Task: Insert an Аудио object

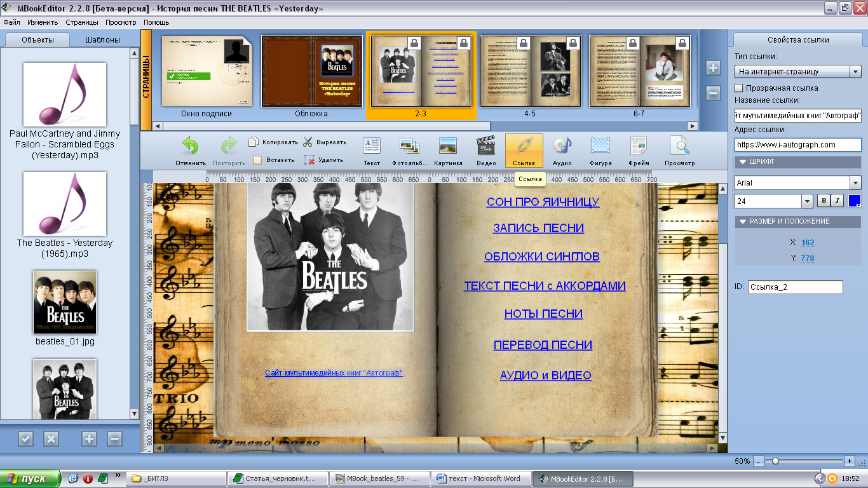Action: [x=562, y=151]
